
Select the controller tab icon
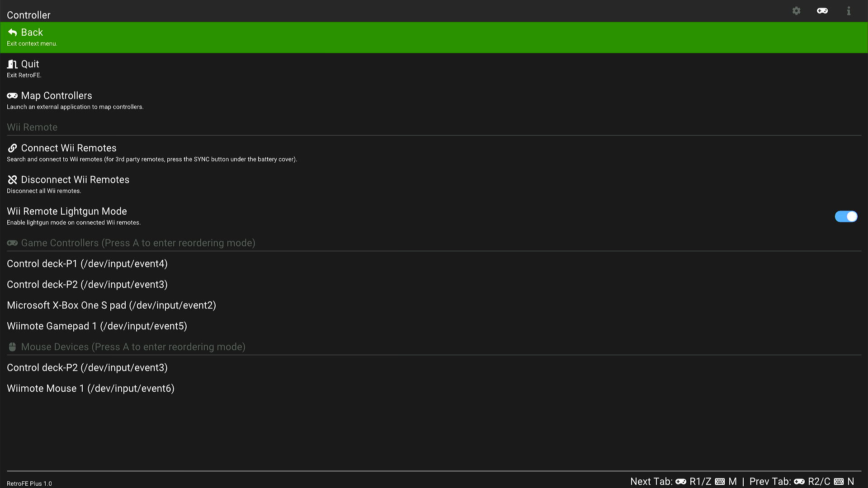[822, 11]
